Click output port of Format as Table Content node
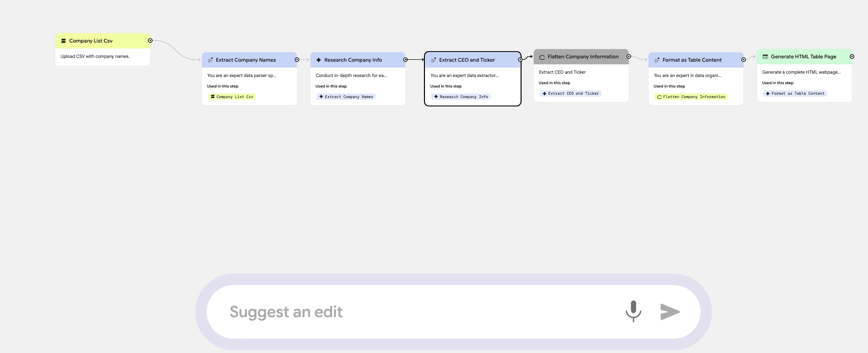 point(743,60)
